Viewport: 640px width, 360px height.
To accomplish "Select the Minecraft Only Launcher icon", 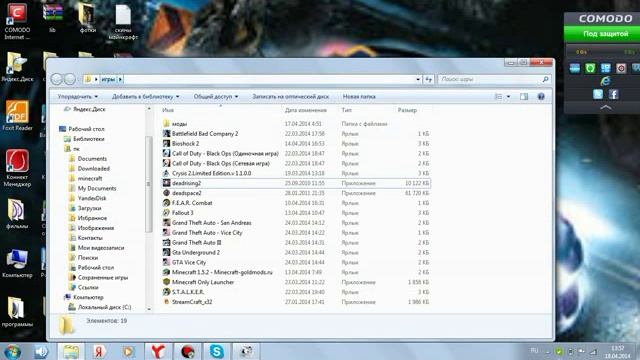I will [166, 282].
